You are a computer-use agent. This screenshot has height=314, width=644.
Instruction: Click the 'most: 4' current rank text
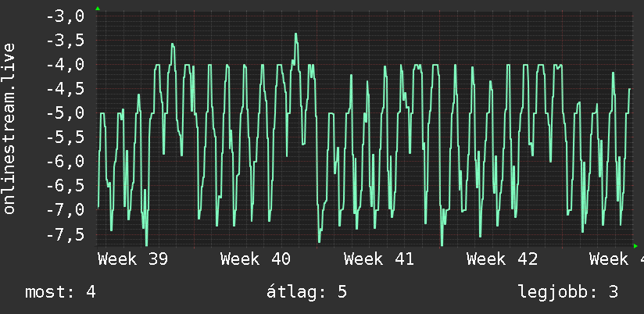(60, 292)
